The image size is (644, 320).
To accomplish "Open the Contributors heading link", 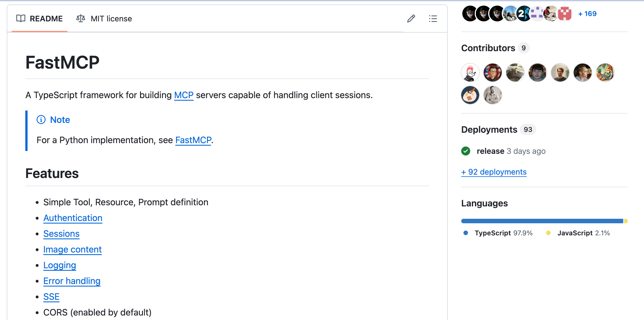I will click(488, 48).
